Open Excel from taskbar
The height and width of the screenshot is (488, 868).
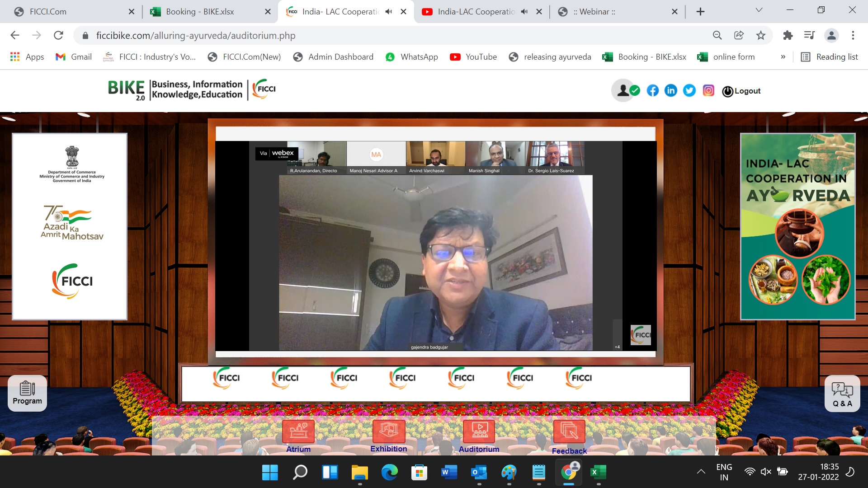(x=599, y=473)
